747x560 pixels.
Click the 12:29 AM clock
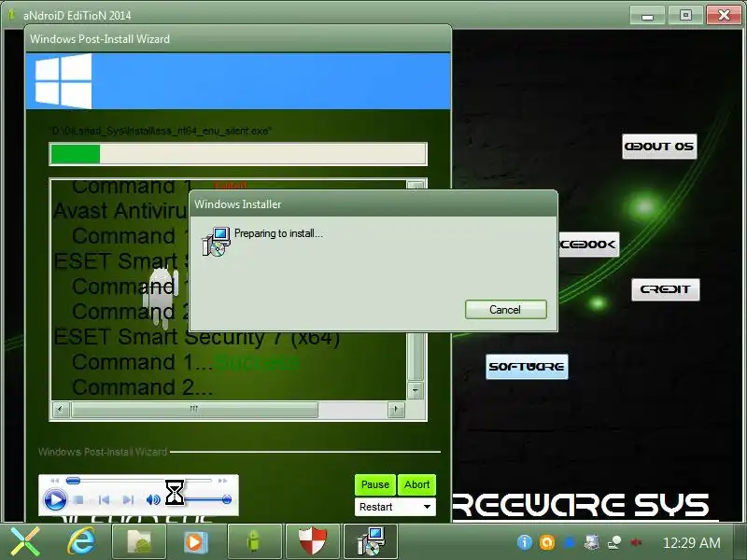[691, 543]
